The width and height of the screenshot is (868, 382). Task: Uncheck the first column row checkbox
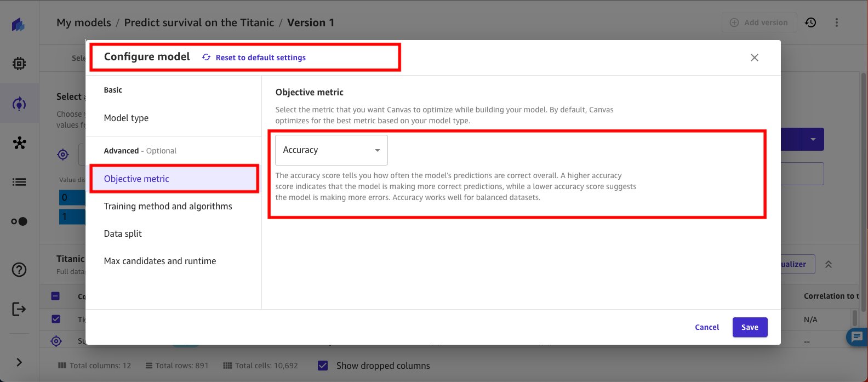click(x=55, y=319)
